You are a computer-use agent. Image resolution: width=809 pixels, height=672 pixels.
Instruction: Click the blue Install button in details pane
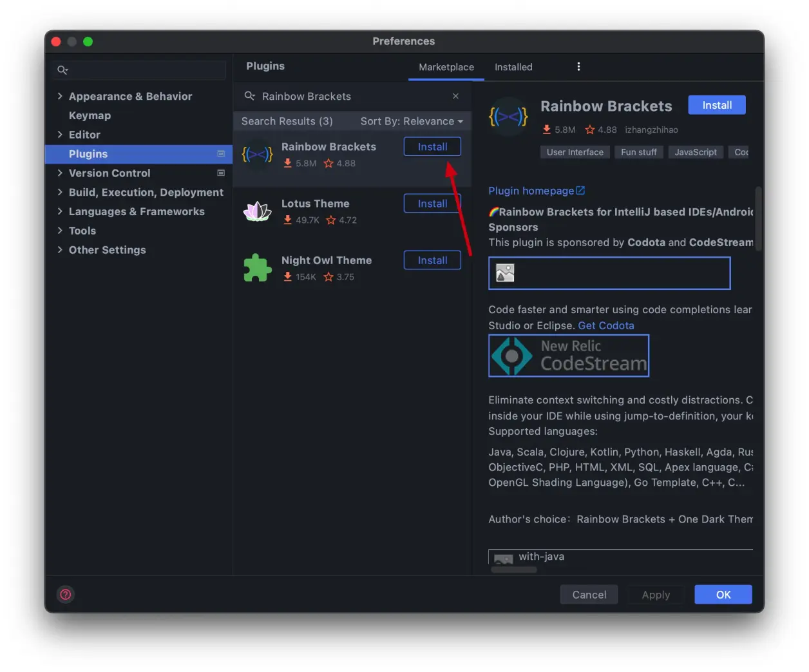point(717,105)
